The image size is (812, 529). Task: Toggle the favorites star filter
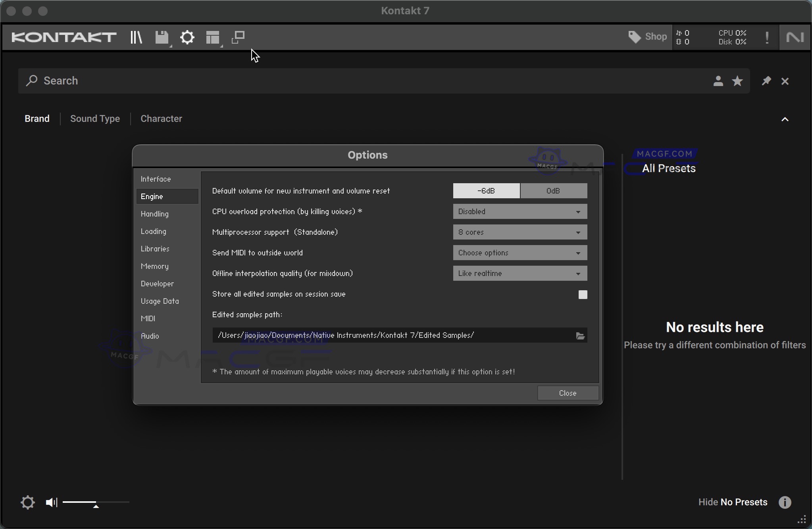(x=737, y=81)
